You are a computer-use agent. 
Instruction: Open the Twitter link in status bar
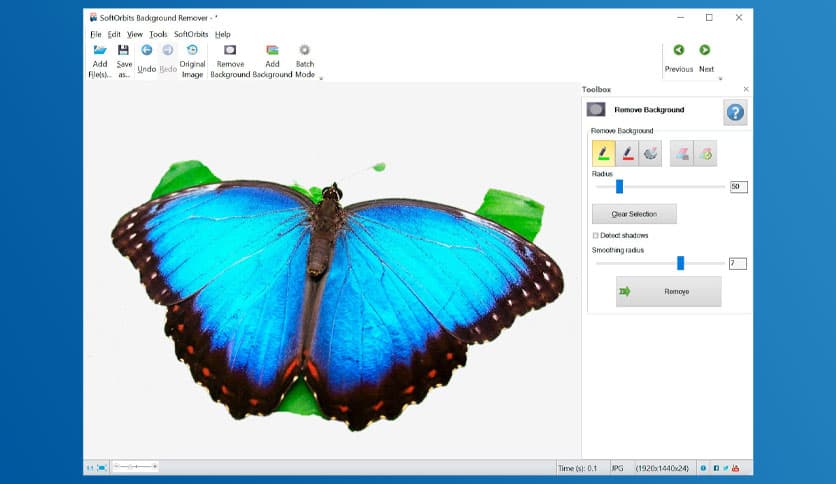click(726, 469)
